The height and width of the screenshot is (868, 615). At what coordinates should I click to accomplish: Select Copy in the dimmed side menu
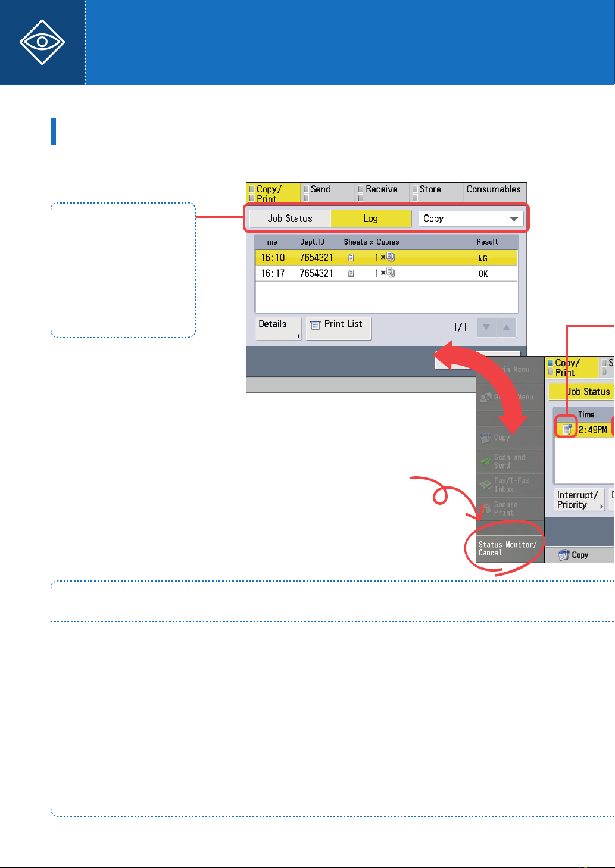coord(510,438)
